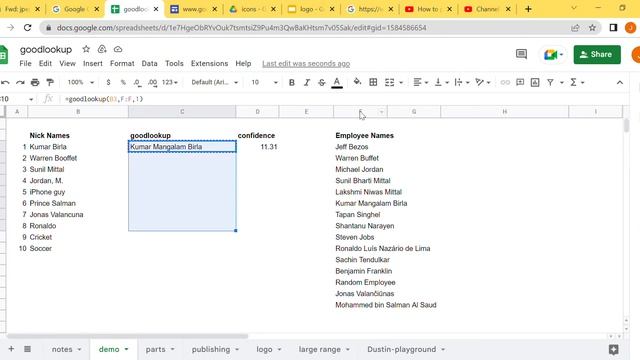
Task: Click the Merge cells icon
Action: 390,82
